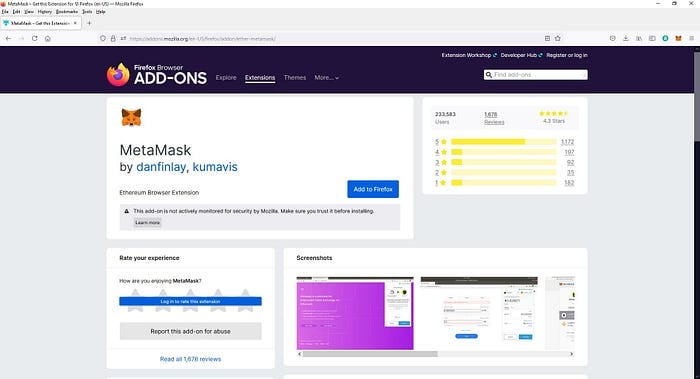Go to the Firefox home page icon
This screenshot has width=700, height=379.
pos(47,38)
